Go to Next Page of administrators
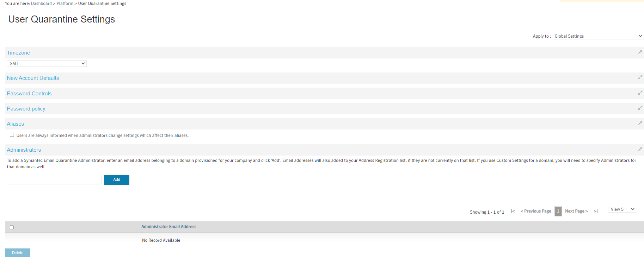Screen dimensions: 644x259 point(576,211)
